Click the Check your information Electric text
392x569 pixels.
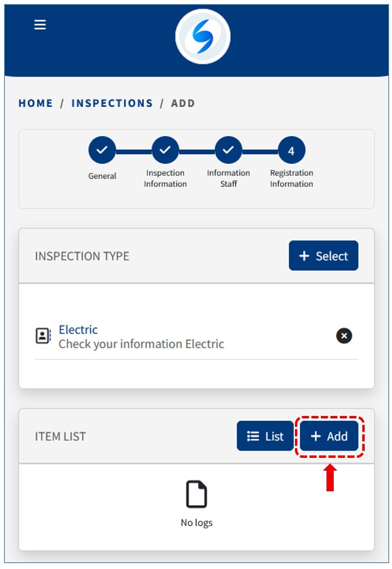tap(141, 344)
